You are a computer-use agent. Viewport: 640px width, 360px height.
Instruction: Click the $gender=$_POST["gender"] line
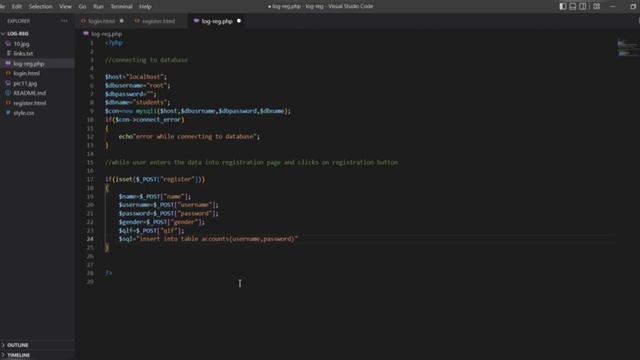[162, 222]
